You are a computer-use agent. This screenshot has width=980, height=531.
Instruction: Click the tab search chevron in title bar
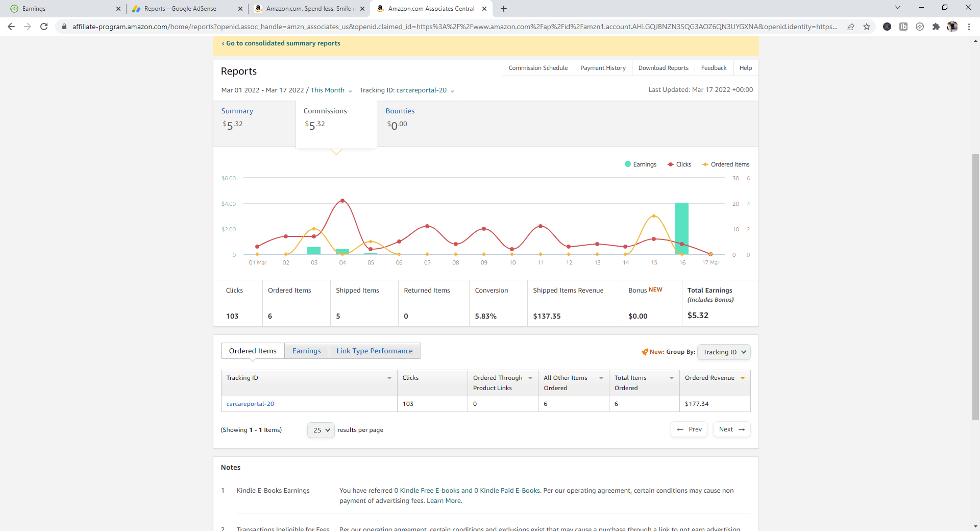[898, 7]
